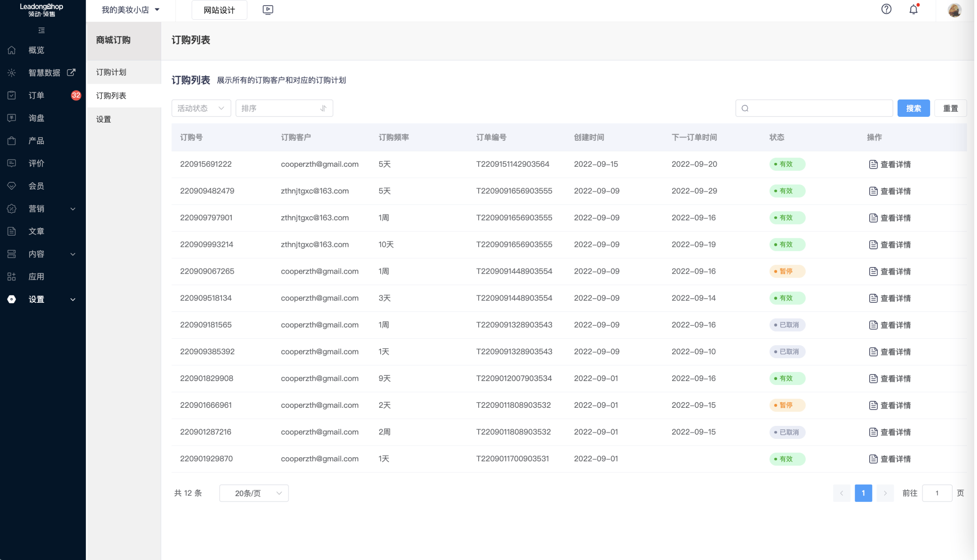The image size is (977, 560).
Task: Open the 排序 sort dropdown
Action: coord(284,108)
